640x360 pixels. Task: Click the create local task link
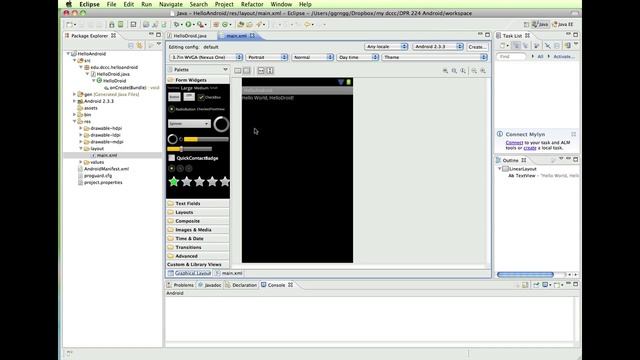[530, 148]
